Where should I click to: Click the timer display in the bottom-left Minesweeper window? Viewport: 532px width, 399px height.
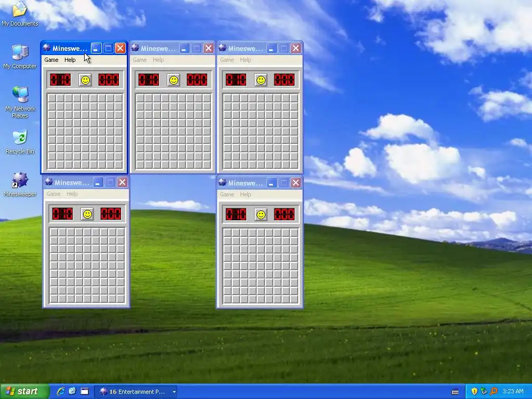(x=111, y=214)
